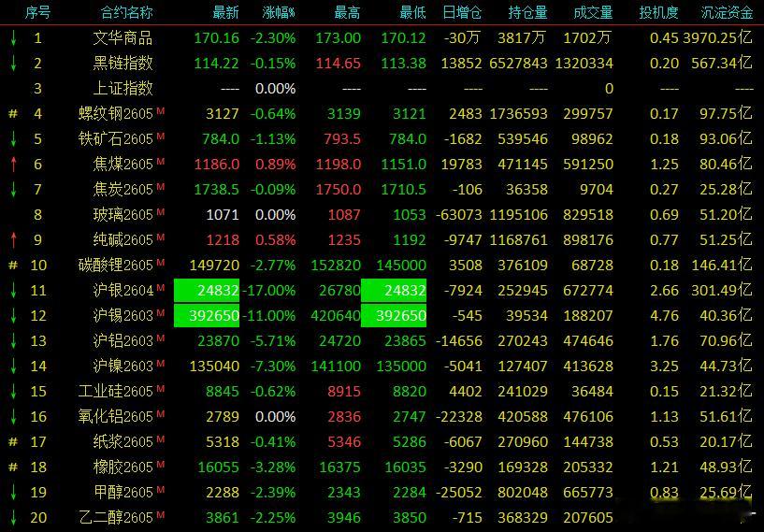764x532 pixels.
Task: Sort by the 最高 column header
Action: [x=348, y=13]
